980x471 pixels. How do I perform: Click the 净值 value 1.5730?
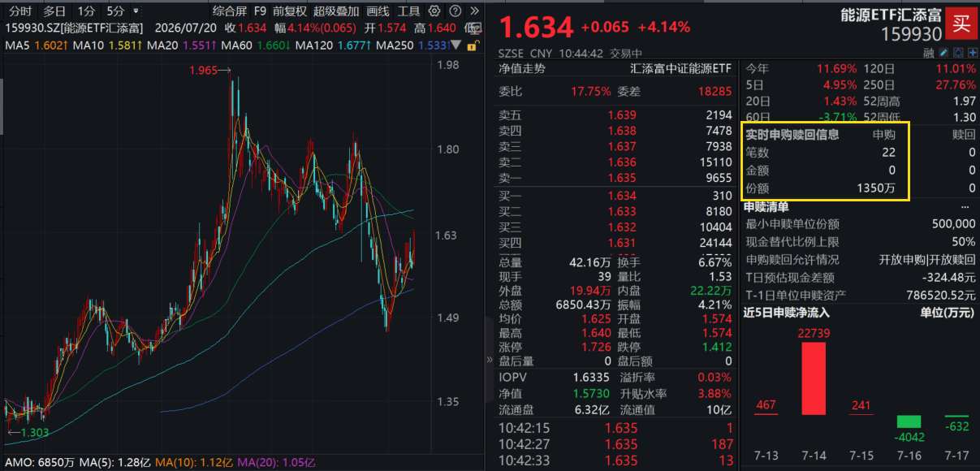coord(593,394)
